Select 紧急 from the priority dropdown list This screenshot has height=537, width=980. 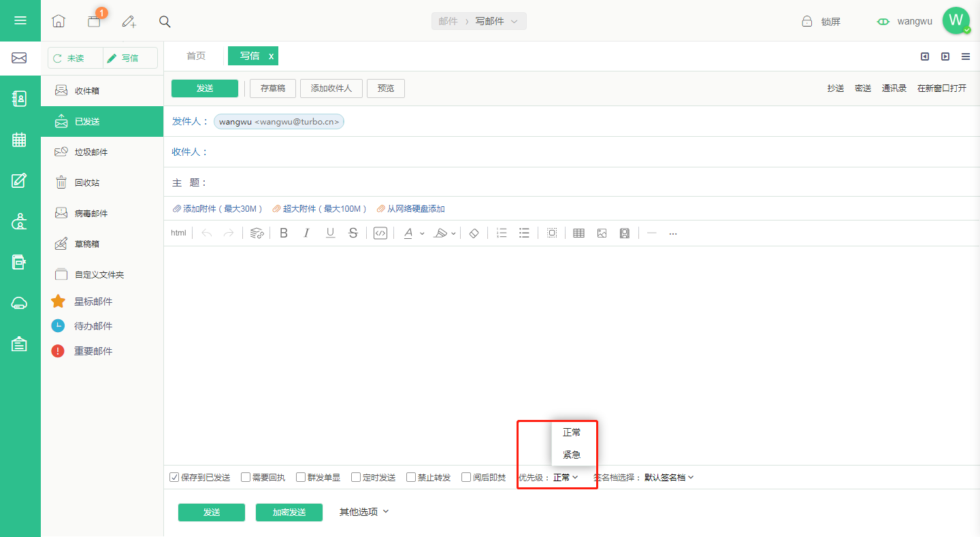572,455
